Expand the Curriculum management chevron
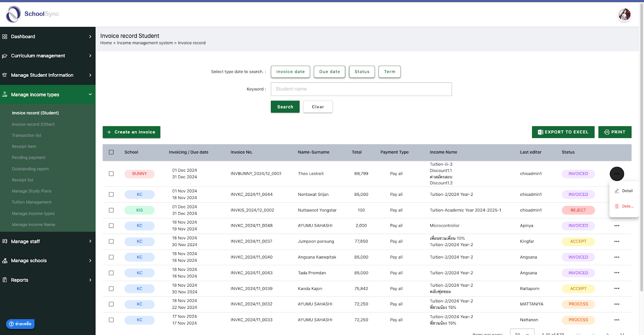 90,56
